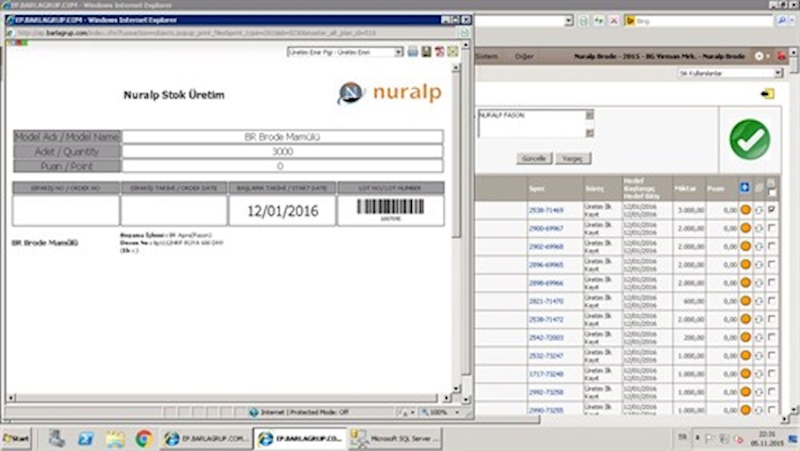
Task: Open order link 2896-69965
Action: pos(546,265)
